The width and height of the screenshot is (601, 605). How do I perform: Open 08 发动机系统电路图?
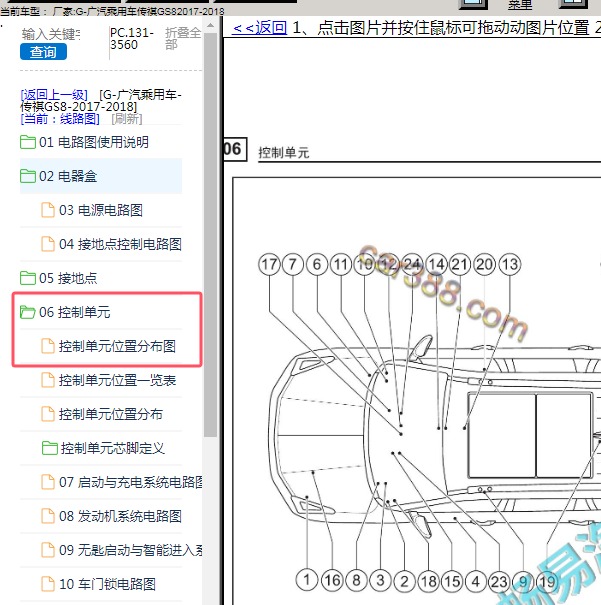click(120, 516)
